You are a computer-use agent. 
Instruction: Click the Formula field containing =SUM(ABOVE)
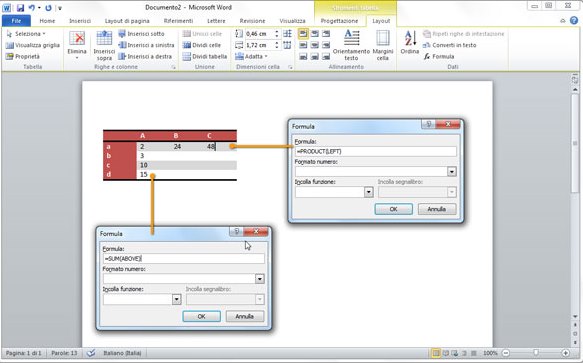[x=184, y=258]
